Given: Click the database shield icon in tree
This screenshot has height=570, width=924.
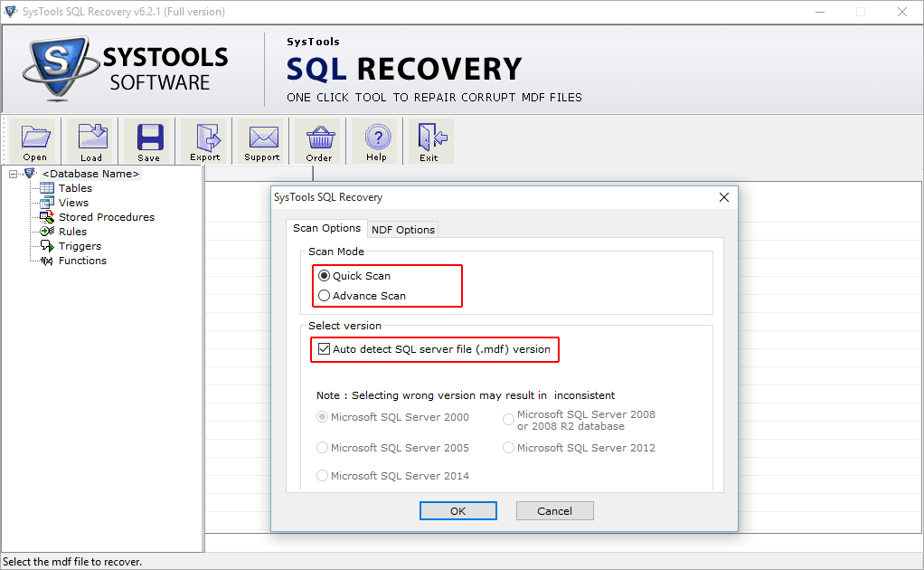Looking at the screenshot, I should point(30,174).
